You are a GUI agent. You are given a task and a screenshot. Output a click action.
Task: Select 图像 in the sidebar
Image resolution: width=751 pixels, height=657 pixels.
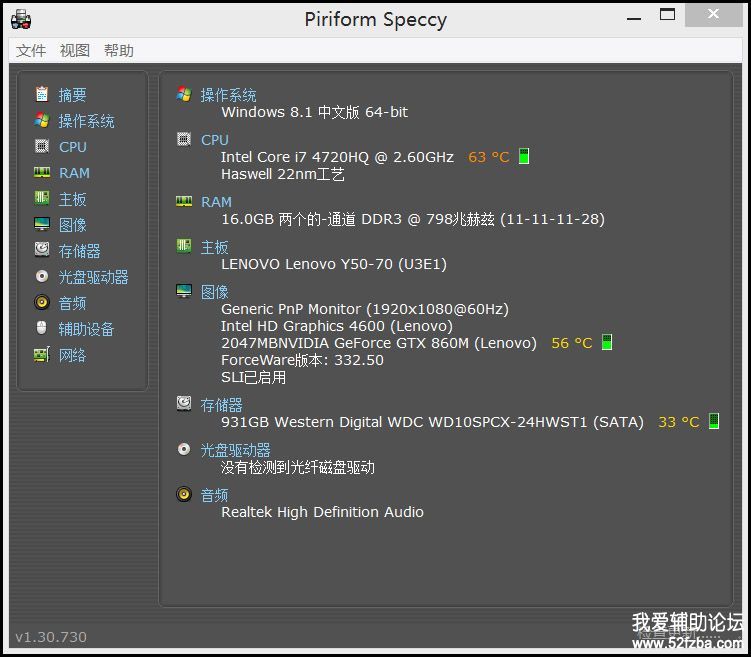[72, 225]
